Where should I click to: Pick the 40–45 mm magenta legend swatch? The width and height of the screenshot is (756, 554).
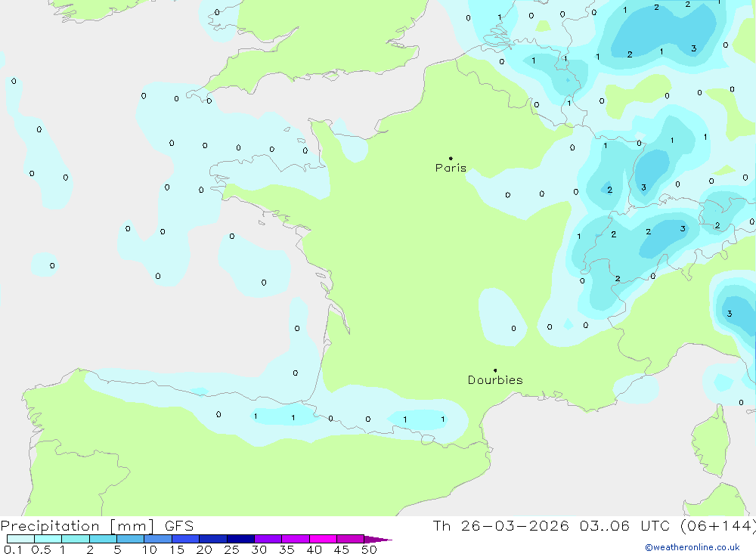pos(323,539)
